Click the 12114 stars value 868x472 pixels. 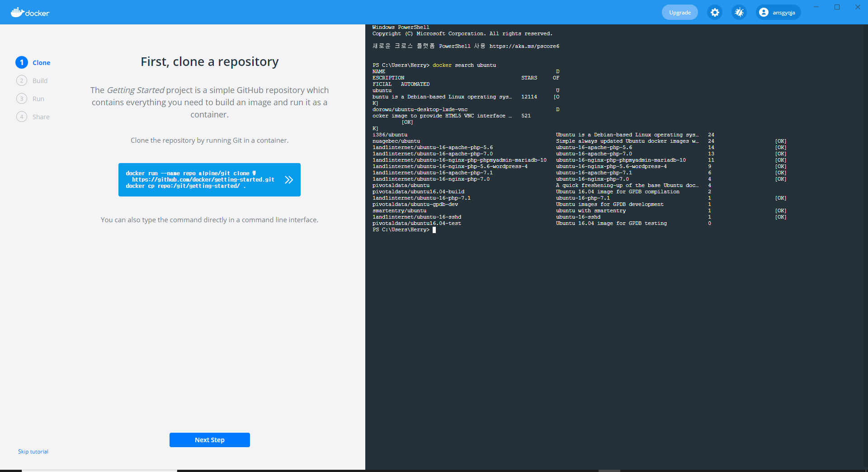529,97
